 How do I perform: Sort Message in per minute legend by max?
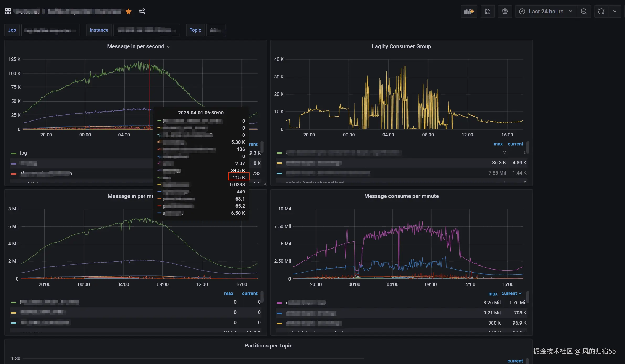(229, 293)
